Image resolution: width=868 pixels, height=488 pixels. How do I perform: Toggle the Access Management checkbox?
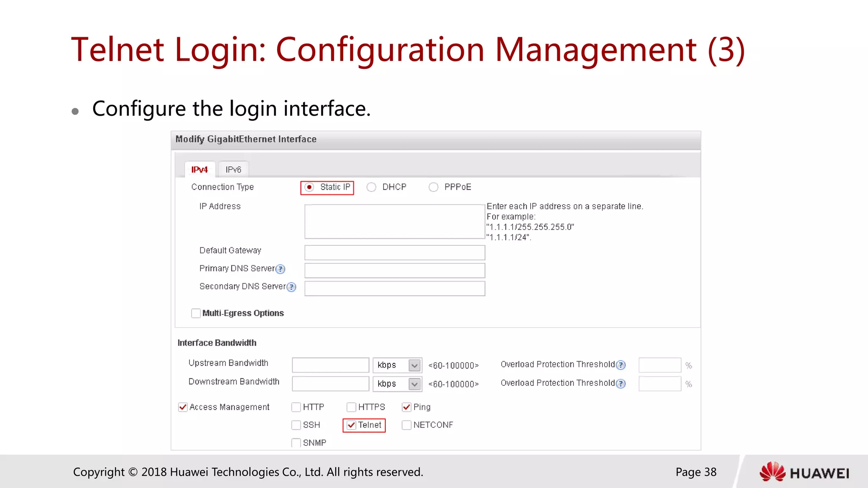coord(183,407)
